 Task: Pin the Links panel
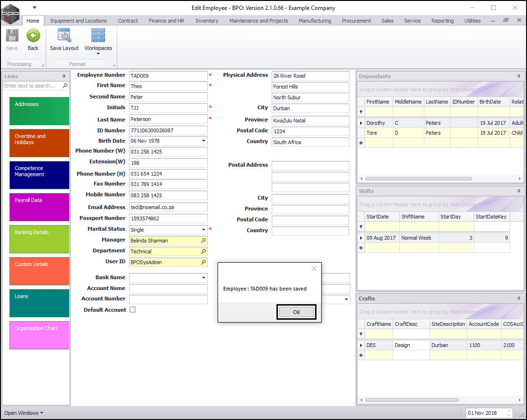pos(64,76)
